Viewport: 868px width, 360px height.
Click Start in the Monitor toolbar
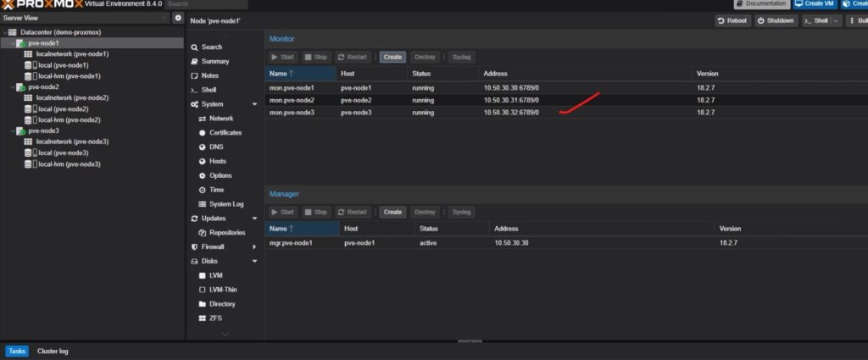(283, 57)
